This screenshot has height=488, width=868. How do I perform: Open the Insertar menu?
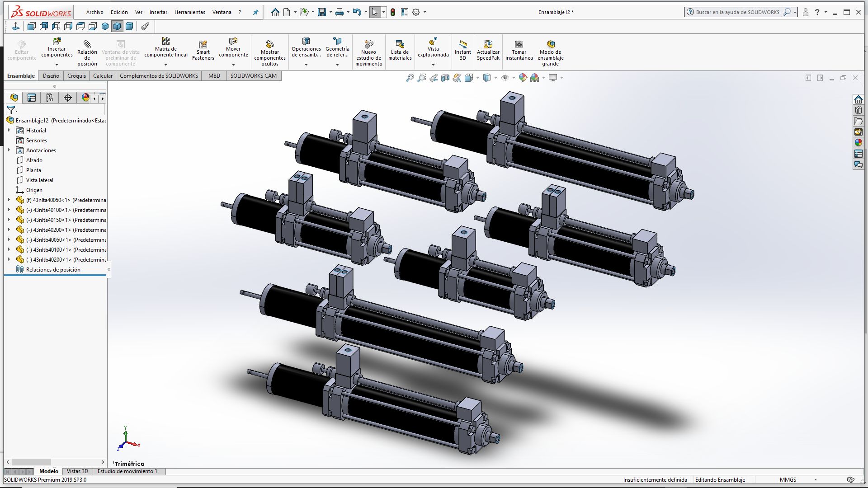click(x=158, y=12)
